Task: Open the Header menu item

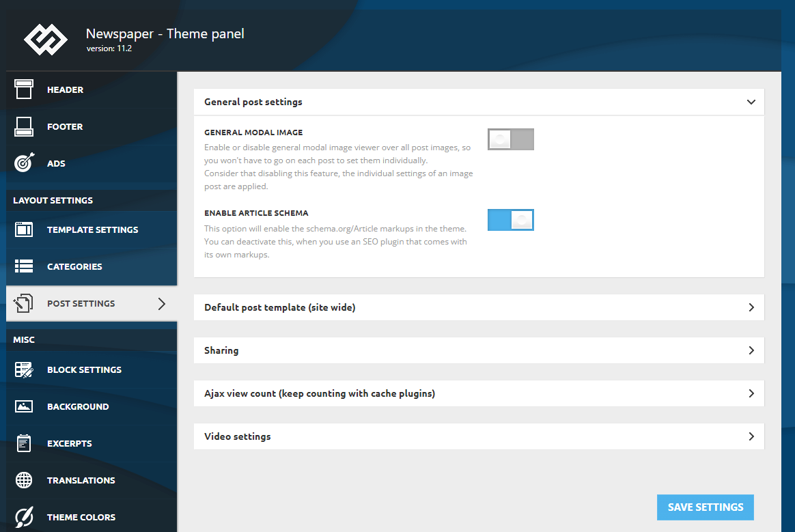Action: tap(92, 89)
